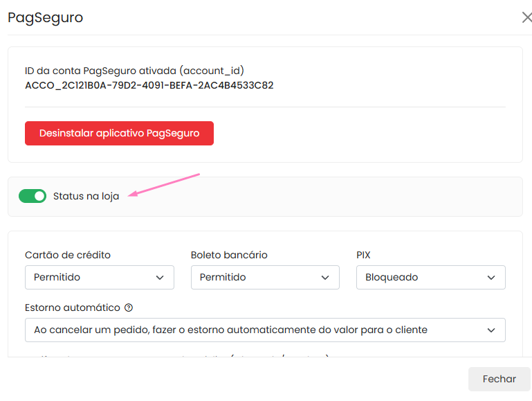Close the PagSeguro dialog with the X
The height and width of the screenshot is (401, 532).
click(526, 17)
